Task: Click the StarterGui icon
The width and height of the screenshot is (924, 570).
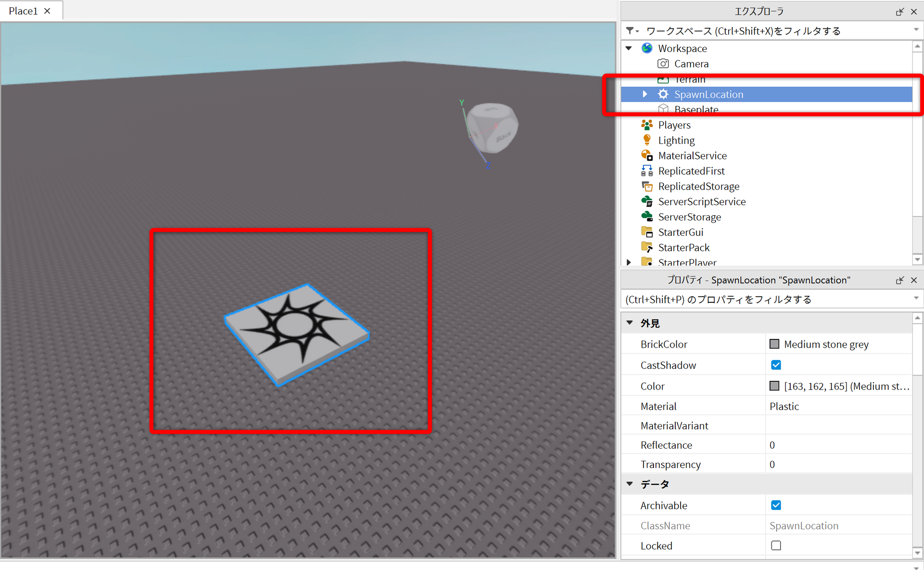Action: click(x=647, y=232)
